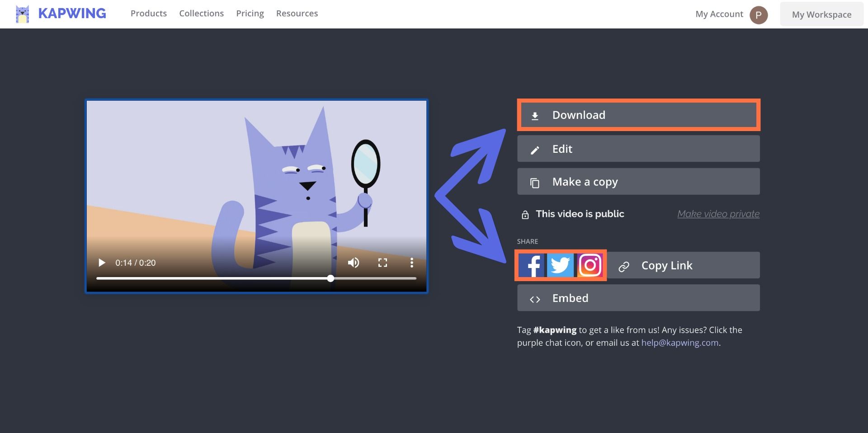Go to the Pricing page
Screen dimensions: 868x433
click(x=250, y=14)
